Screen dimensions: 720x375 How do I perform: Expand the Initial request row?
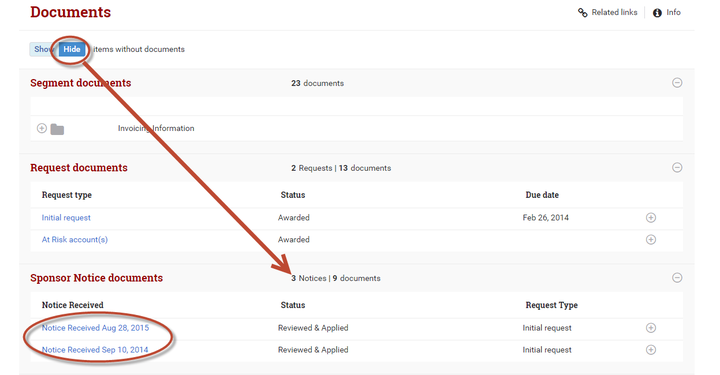coord(651,218)
